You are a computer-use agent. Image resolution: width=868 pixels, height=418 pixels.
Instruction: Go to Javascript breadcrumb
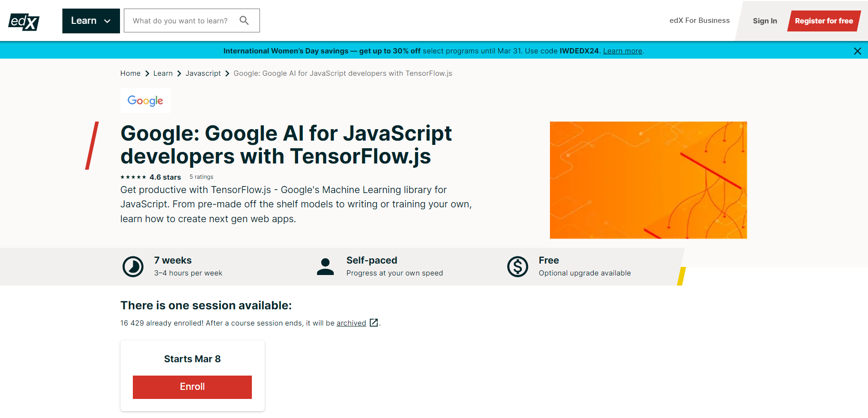click(203, 73)
